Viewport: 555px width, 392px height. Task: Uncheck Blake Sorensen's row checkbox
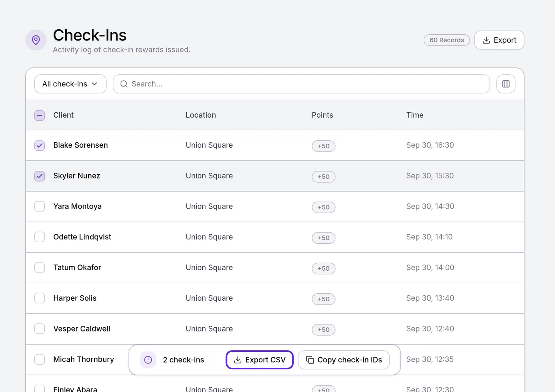[40, 145]
